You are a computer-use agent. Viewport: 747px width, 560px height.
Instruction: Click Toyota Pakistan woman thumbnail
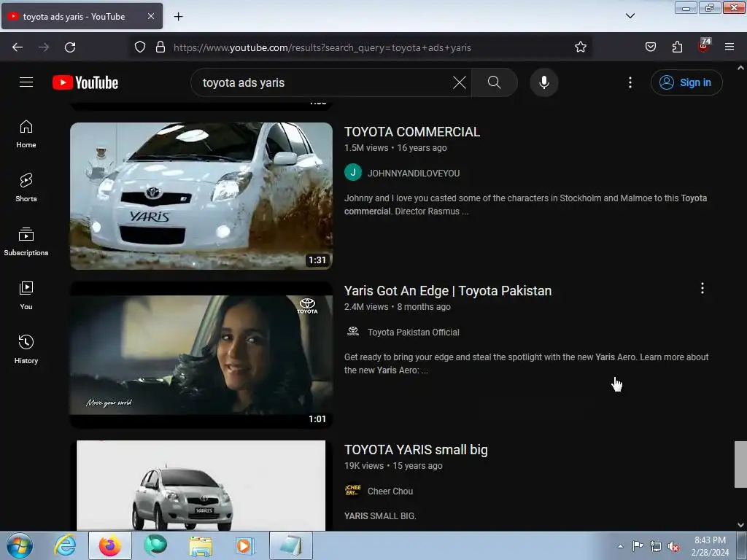pos(201,355)
